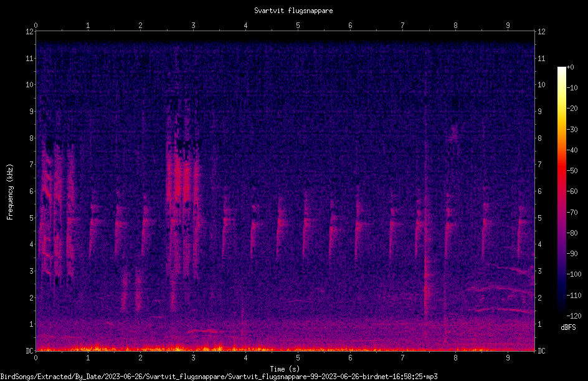Click the "12" tick on the right frequency axis

pos(541,32)
